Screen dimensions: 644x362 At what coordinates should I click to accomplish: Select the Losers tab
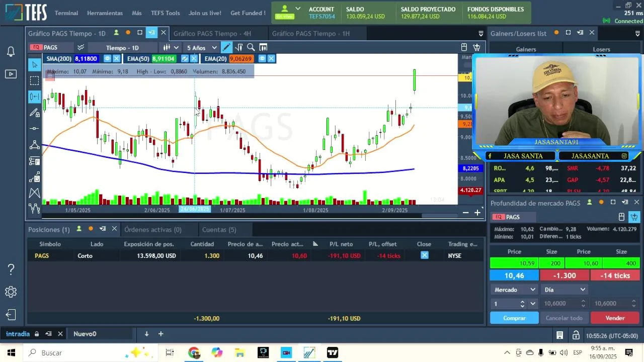(x=601, y=49)
